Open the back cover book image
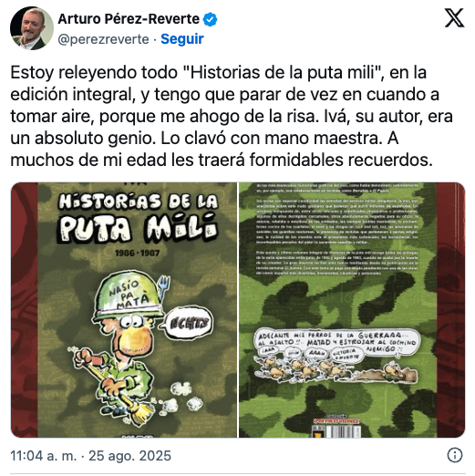 (352, 310)
